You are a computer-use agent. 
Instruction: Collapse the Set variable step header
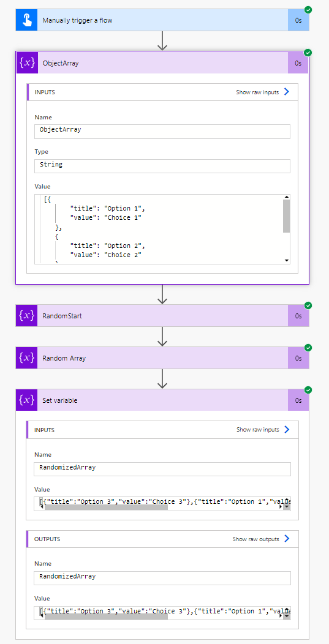(162, 400)
